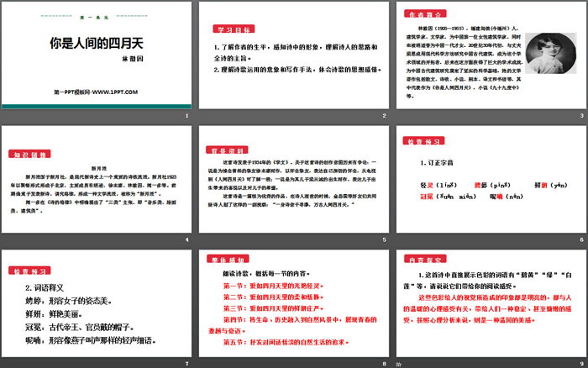588x368 pixels.
Task: Click the red 作者简介 label on slide 3
Action: (425, 14)
